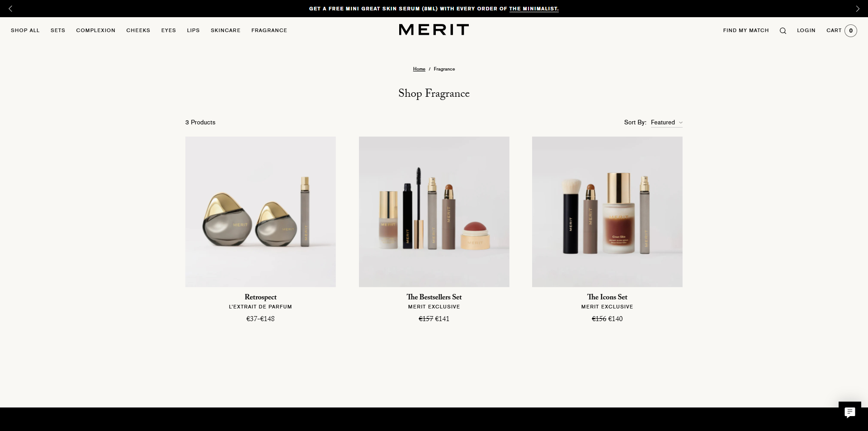Click the Home breadcrumb link
Image resolution: width=868 pixels, height=431 pixels.
pos(419,69)
